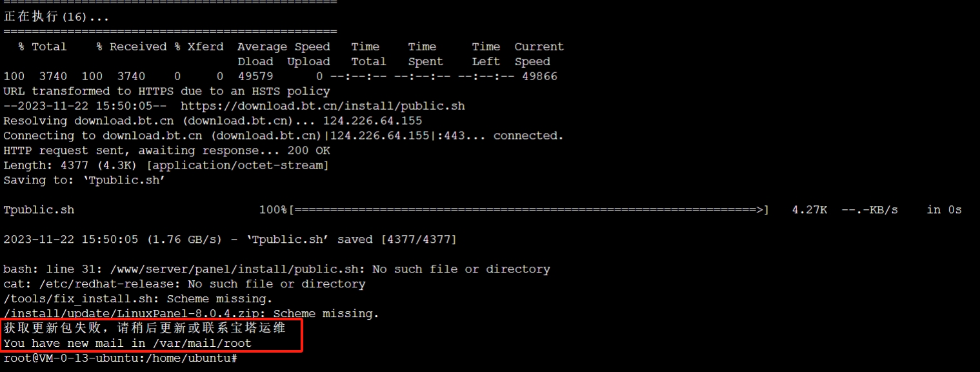Click the 'Current Speed' column header
This screenshot has width=980, height=372.
(539, 54)
